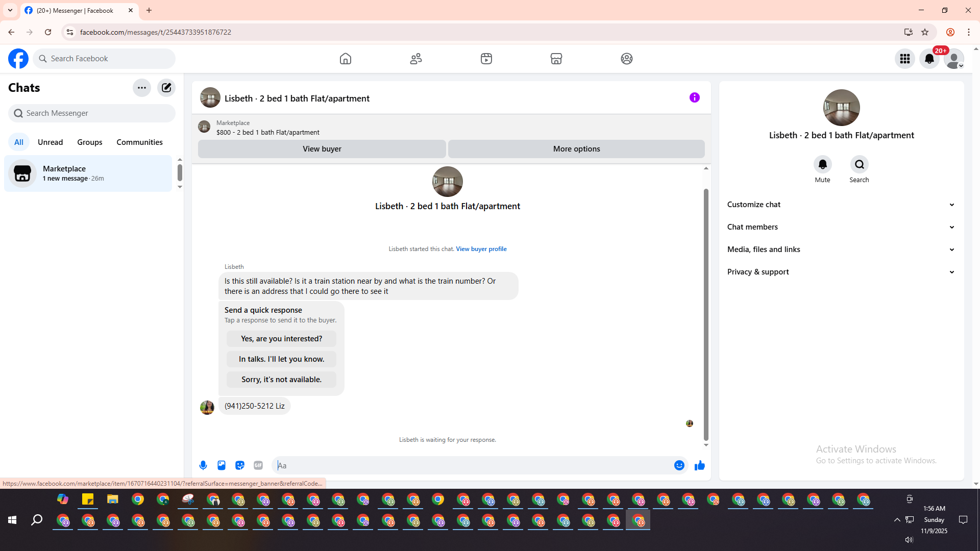This screenshot has width=980, height=551.
Task: Click the View buyer button
Action: pyautogui.click(x=322, y=149)
